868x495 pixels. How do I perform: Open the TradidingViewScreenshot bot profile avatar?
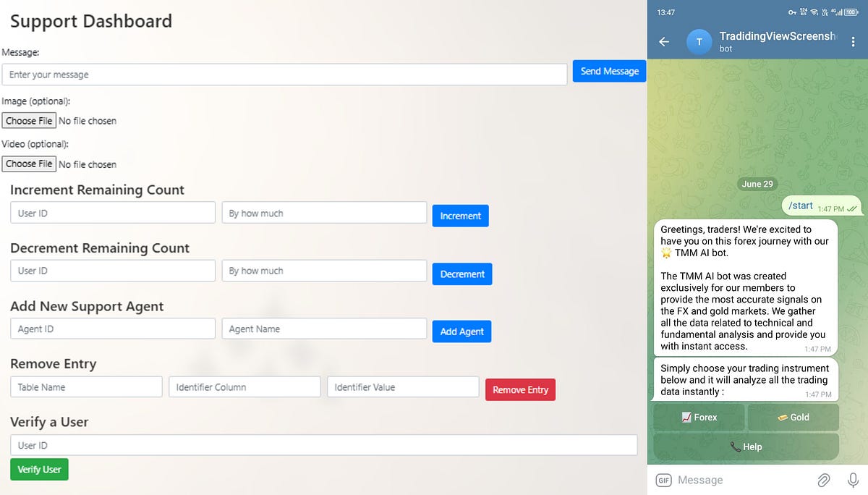(699, 41)
